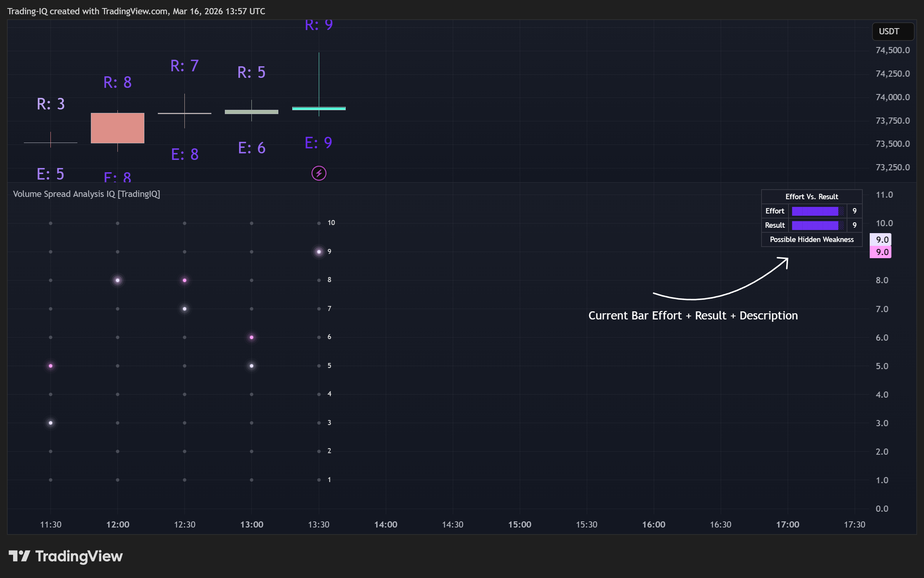Click the Effort progress bar in table
Screen dimensions: 924x578
[817, 211]
